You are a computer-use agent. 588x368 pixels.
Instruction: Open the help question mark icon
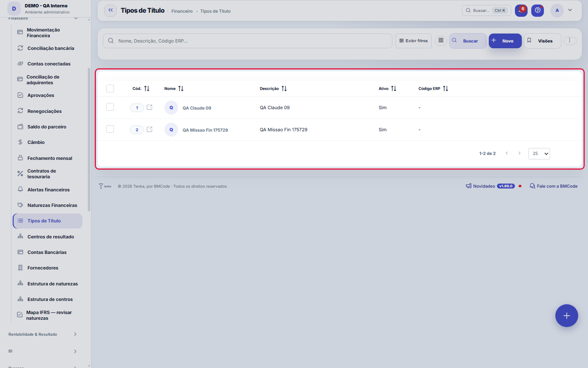537,11
